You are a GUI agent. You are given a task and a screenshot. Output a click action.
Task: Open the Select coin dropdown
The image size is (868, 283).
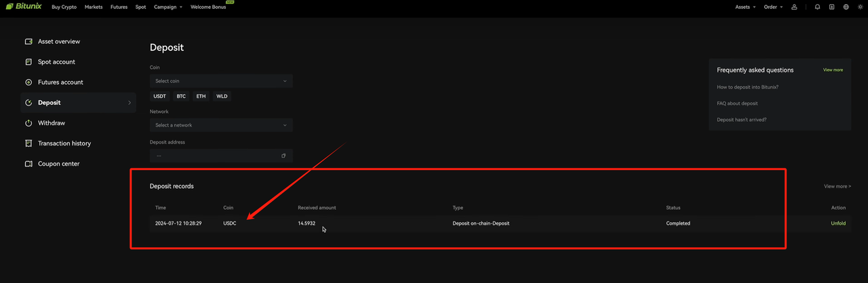coord(221,81)
